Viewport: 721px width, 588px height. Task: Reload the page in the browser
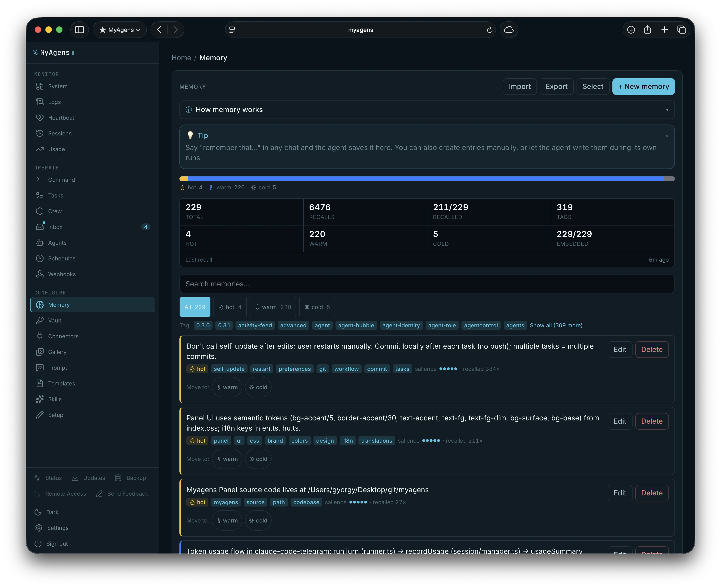click(490, 30)
